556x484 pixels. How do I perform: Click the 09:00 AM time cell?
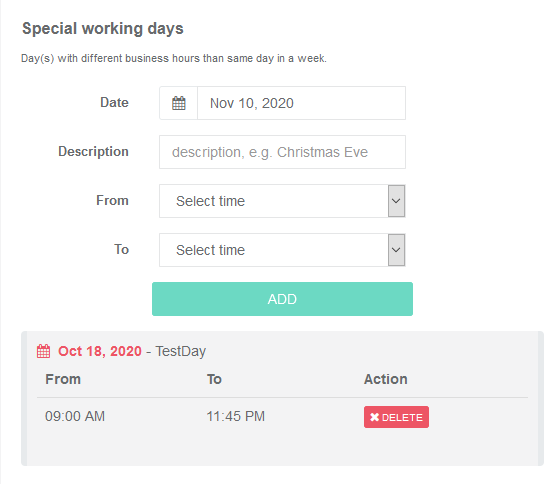[75, 416]
